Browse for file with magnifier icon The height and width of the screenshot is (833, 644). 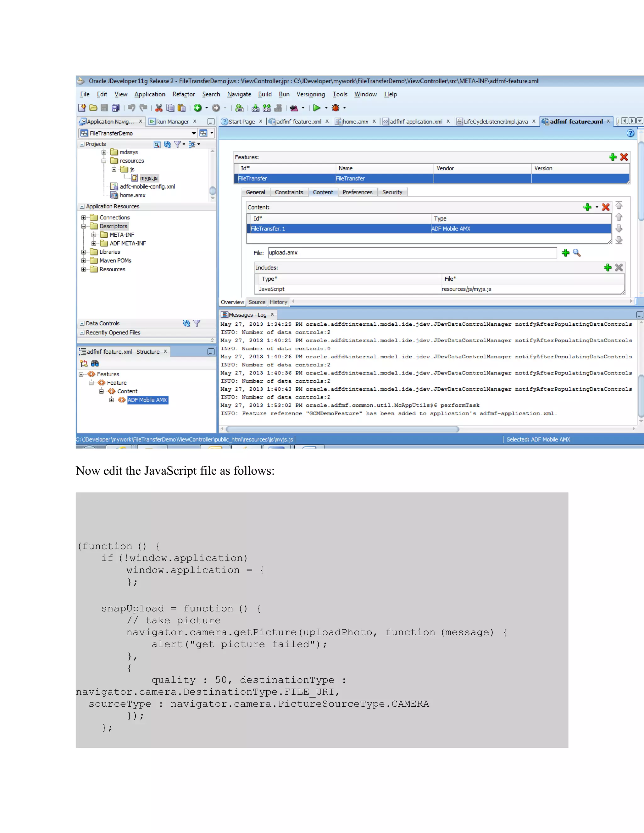(577, 252)
